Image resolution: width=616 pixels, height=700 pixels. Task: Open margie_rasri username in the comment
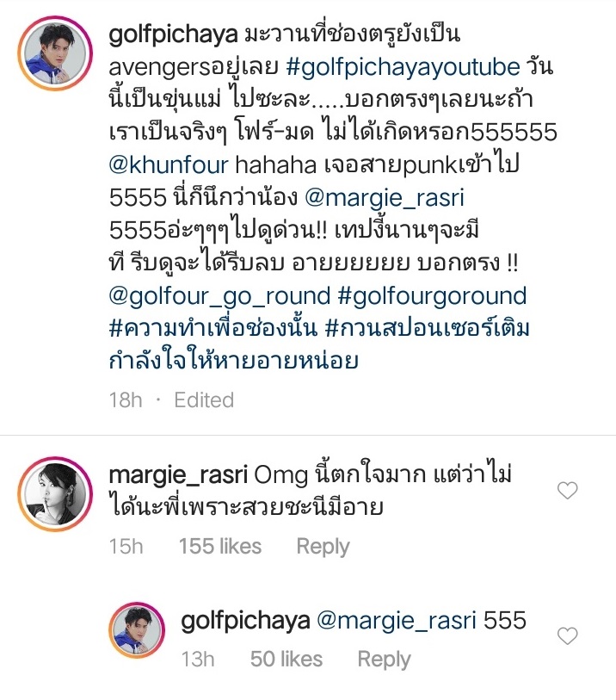tap(178, 476)
